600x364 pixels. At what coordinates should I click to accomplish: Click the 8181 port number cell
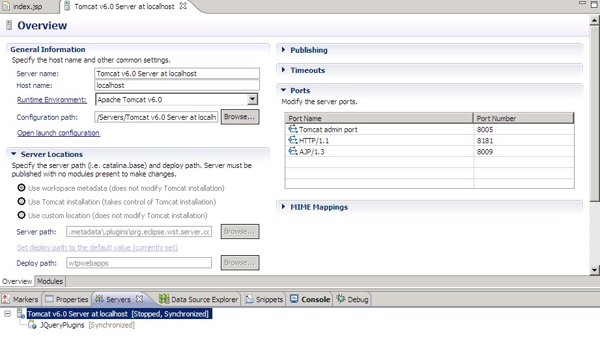point(524,140)
